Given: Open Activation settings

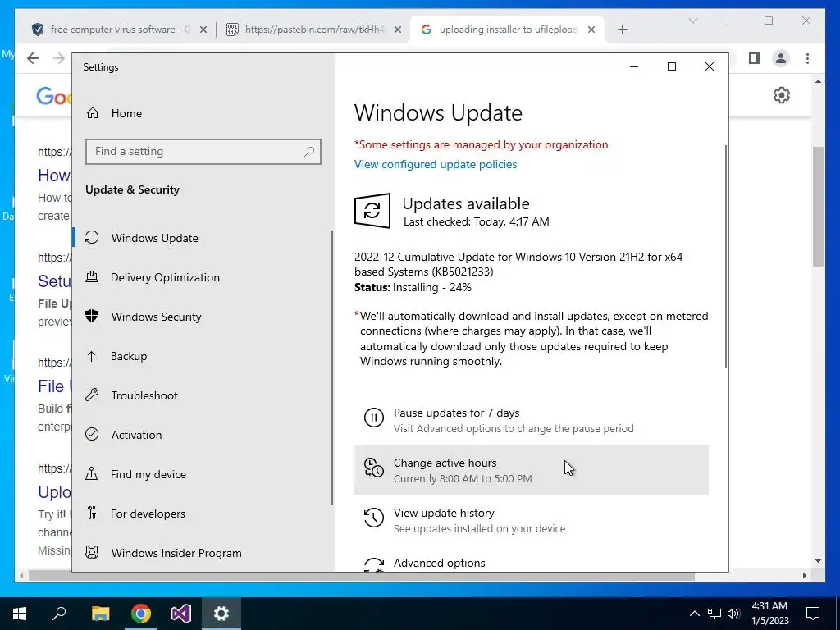Looking at the screenshot, I should 136,435.
